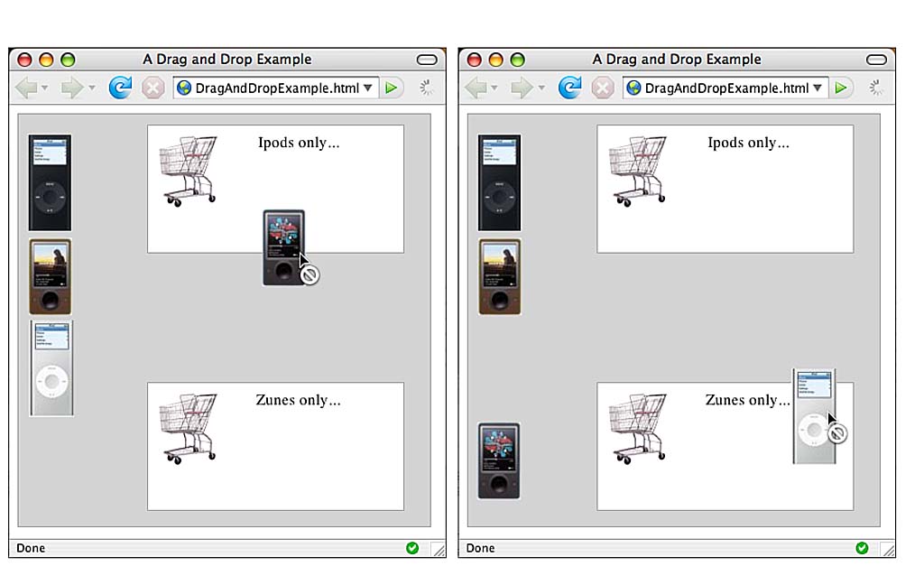Click the loading spinner in left window
This screenshot has height=585, width=924.
[426, 88]
